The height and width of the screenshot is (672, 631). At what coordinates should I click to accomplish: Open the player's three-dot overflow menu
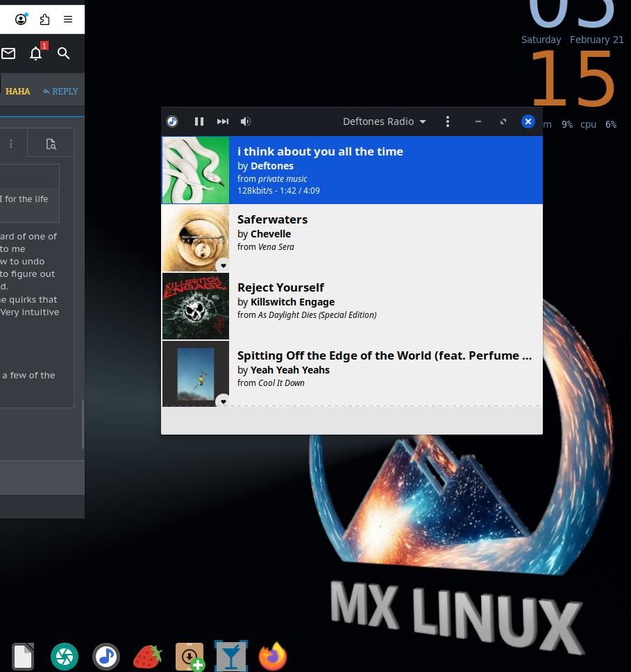[x=448, y=121]
